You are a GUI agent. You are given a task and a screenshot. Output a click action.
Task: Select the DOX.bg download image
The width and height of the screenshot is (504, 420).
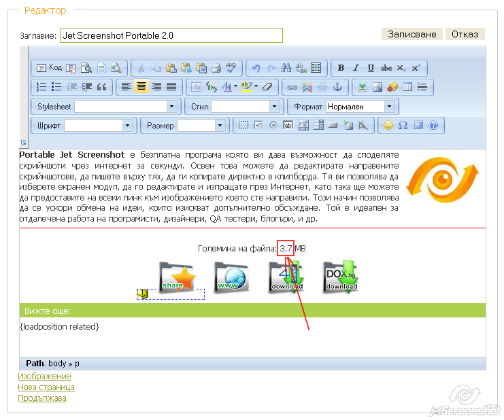[341, 277]
